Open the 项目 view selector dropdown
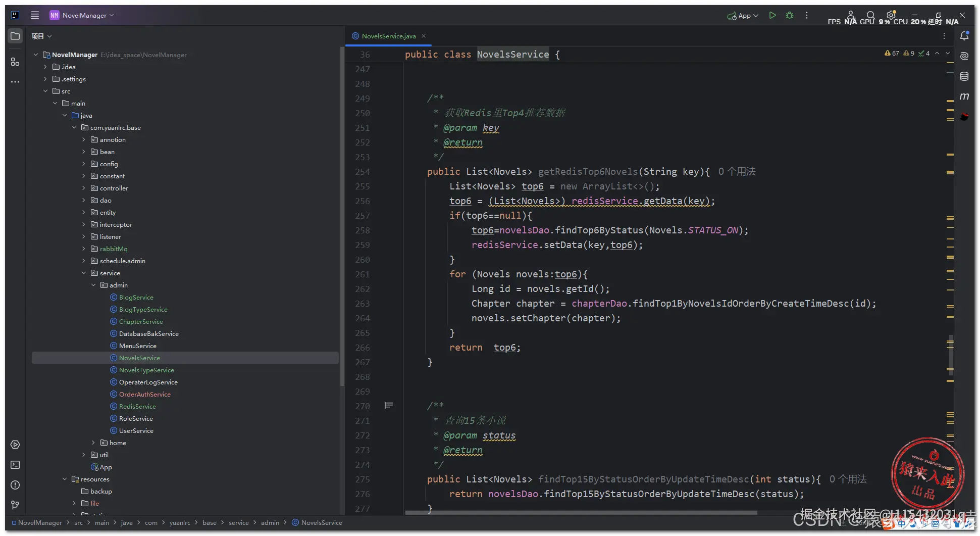The height and width of the screenshot is (536, 980). pyautogui.click(x=42, y=36)
